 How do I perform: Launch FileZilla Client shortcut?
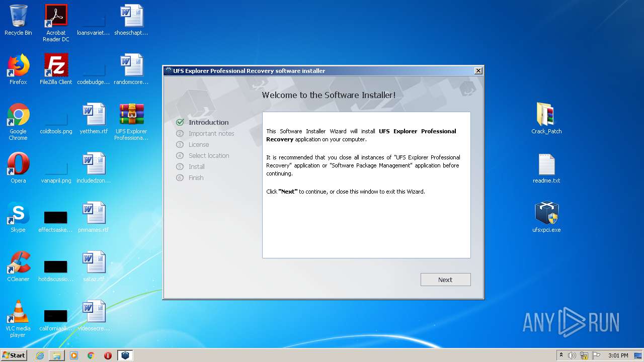[x=56, y=69]
